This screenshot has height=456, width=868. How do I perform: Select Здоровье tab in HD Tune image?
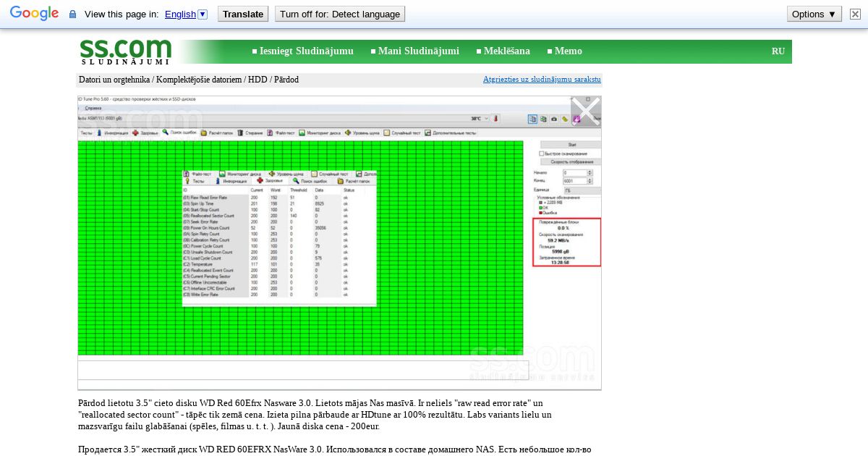145,133
